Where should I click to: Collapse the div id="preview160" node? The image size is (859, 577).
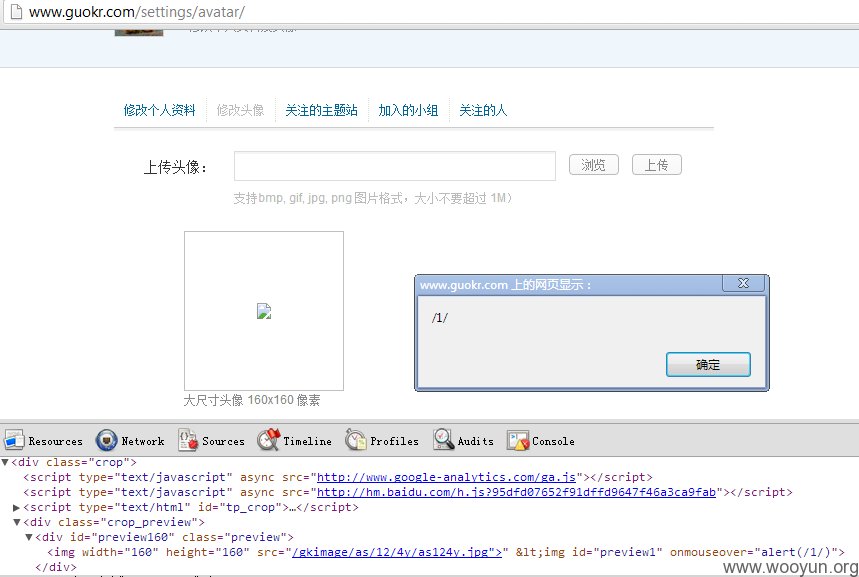(29, 537)
